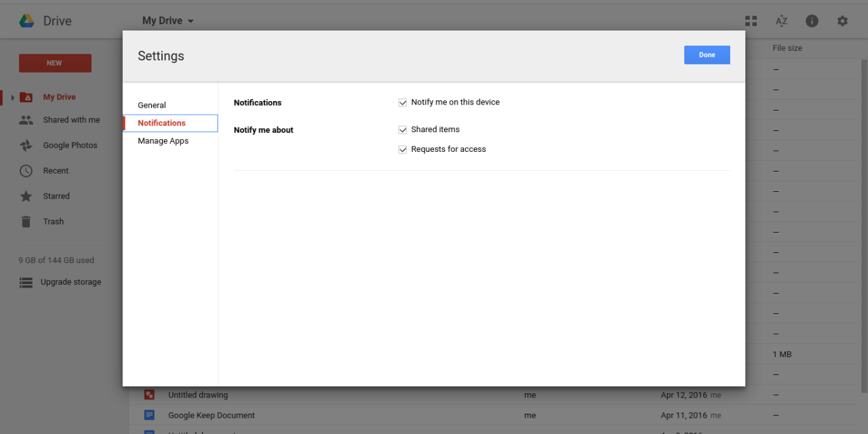Open the My Drive dropdown in the header
Viewport: 868px width, 434px height.
pos(167,20)
